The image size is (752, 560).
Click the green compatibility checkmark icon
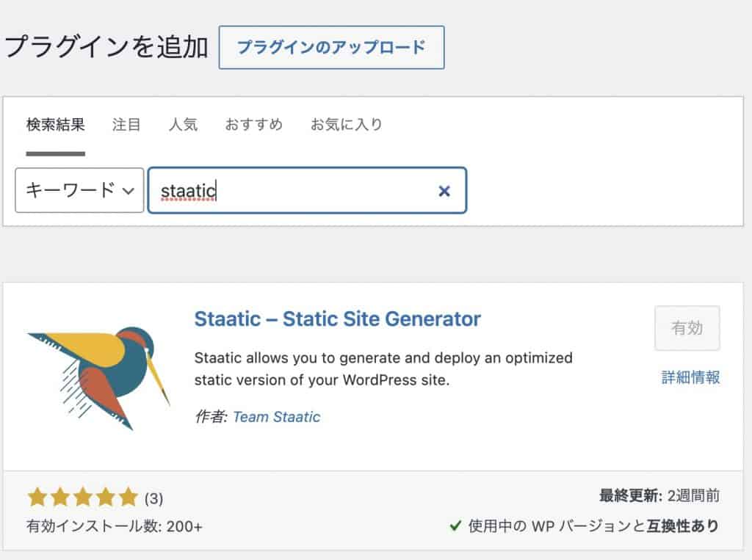[455, 526]
